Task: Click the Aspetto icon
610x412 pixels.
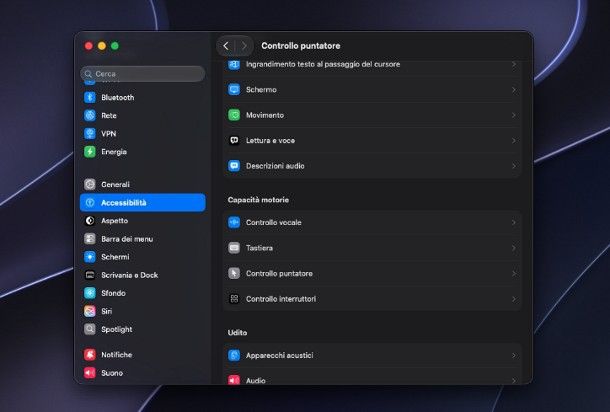Action: [x=90, y=221]
